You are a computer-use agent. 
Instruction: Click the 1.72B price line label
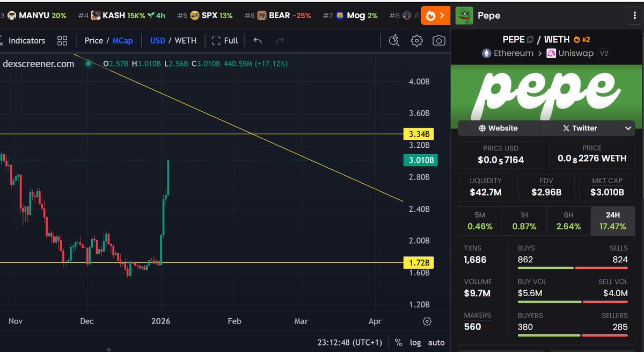418,263
